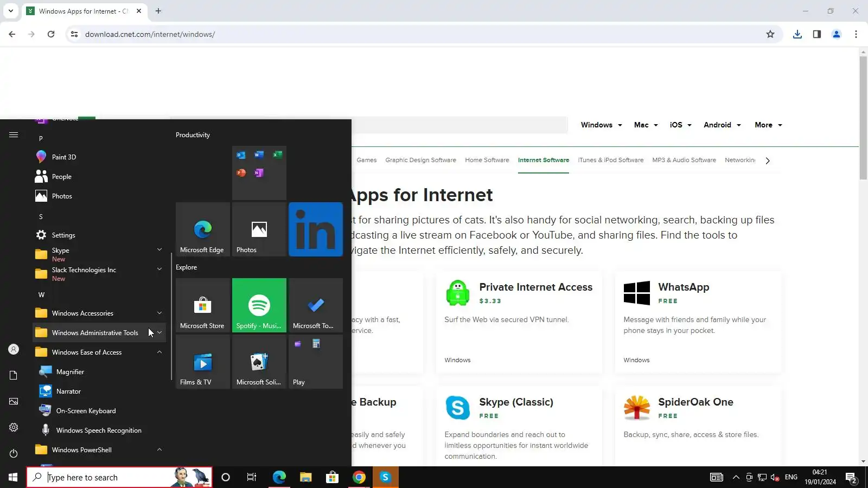This screenshot has height=488, width=868.
Task: Open Task View on the taskbar
Action: (x=252, y=477)
